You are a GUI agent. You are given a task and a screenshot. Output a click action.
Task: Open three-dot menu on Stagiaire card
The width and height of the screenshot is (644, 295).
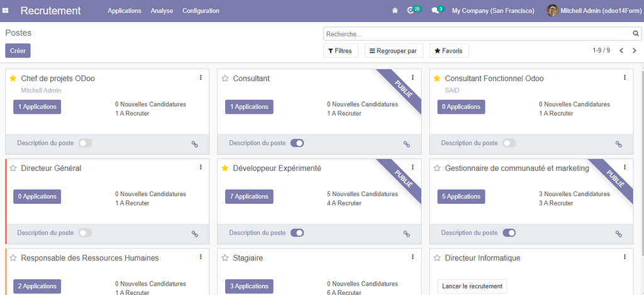click(x=413, y=257)
